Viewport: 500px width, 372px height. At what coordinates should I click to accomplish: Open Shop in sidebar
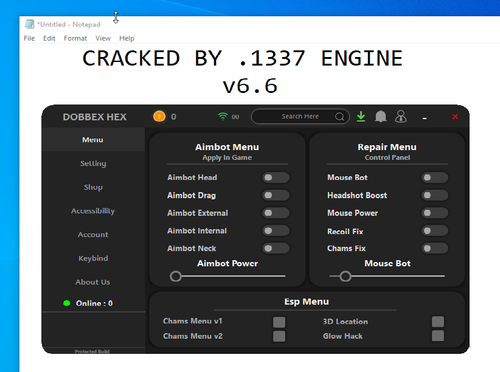point(93,187)
